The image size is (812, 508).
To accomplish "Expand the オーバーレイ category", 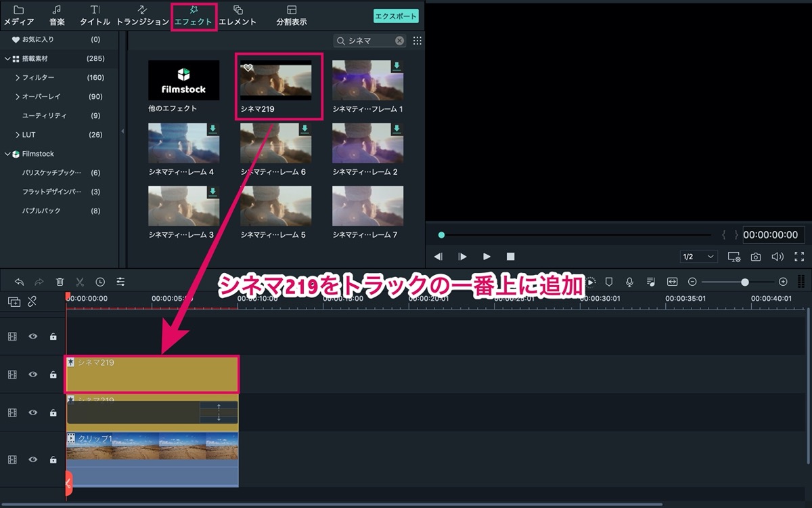I will pos(18,97).
